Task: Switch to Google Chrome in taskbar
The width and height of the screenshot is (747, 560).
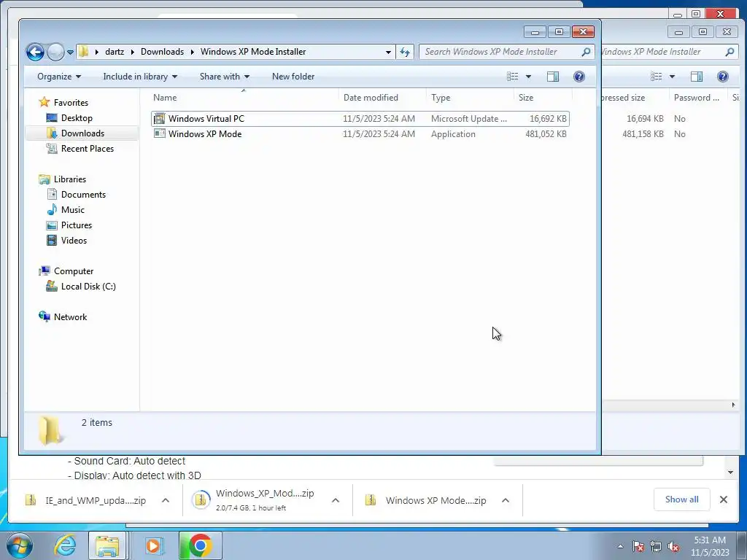Action: [200, 545]
